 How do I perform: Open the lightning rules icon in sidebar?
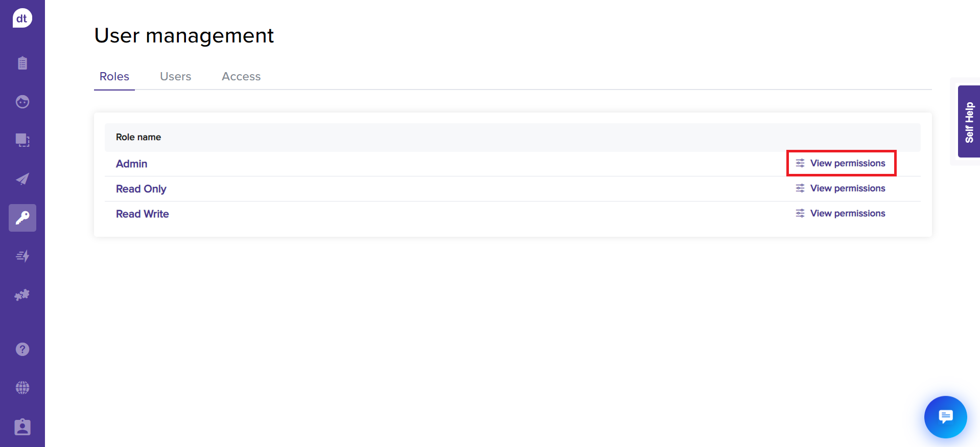click(22, 256)
